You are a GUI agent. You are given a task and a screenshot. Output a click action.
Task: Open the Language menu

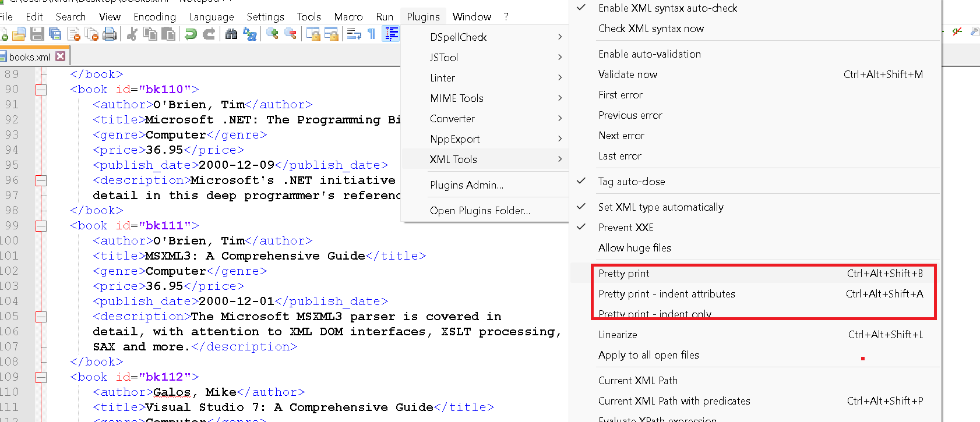pos(211,17)
